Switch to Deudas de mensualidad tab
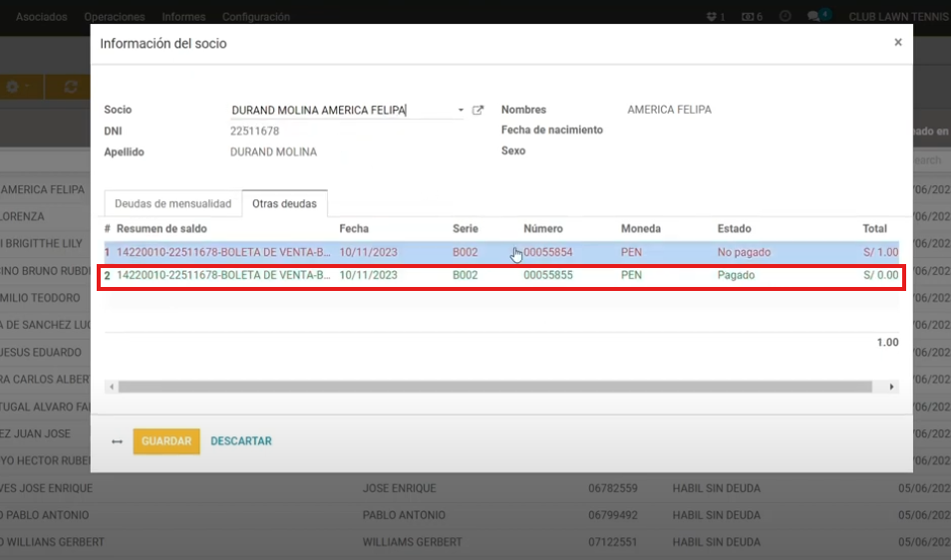Viewport: 951px width, 560px height. pyautogui.click(x=173, y=204)
